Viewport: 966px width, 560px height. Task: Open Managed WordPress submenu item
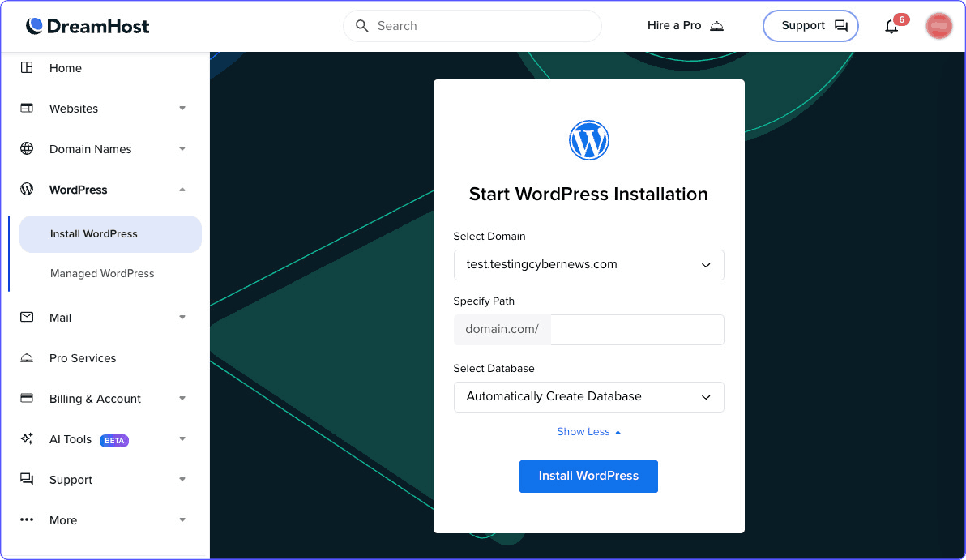click(x=102, y=274)
